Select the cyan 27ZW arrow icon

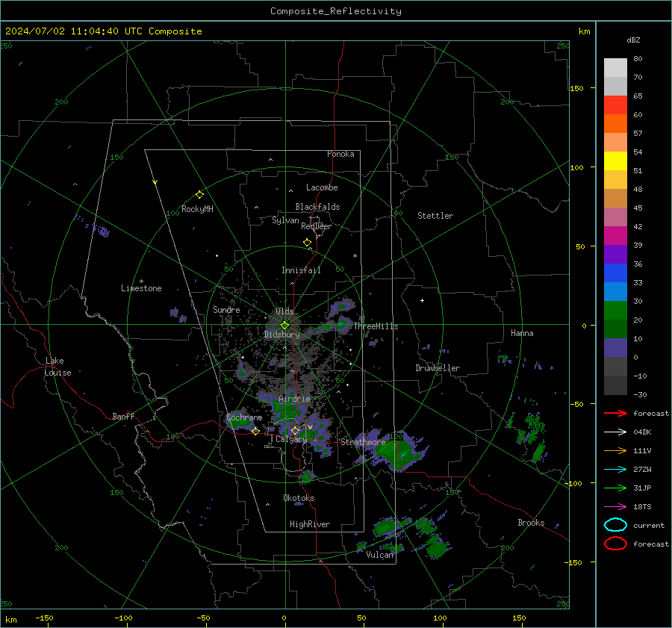click(615, 470)
